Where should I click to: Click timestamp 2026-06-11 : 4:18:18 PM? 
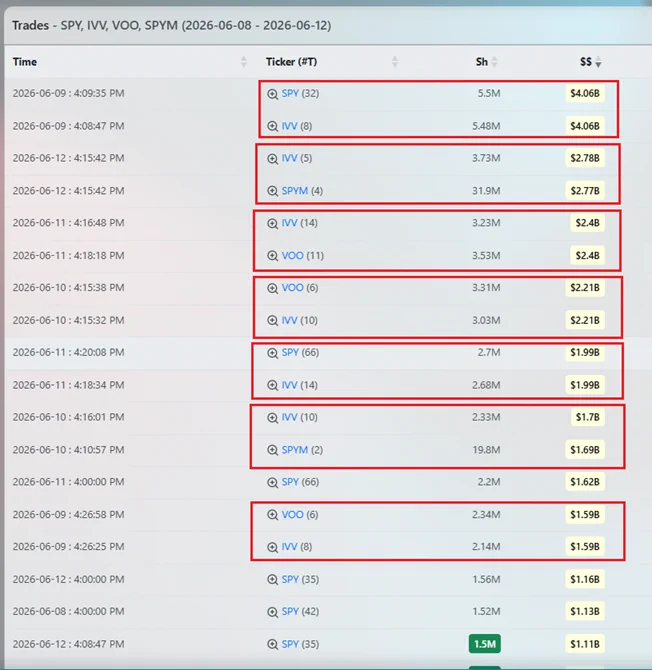click(x=68, y=256)
